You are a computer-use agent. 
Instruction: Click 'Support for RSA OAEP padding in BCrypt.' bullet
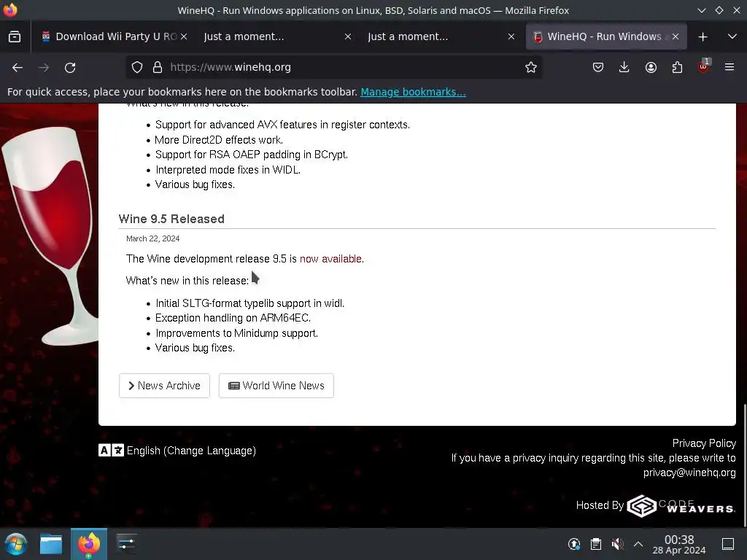pyautogui.click(x=252, y=155)
